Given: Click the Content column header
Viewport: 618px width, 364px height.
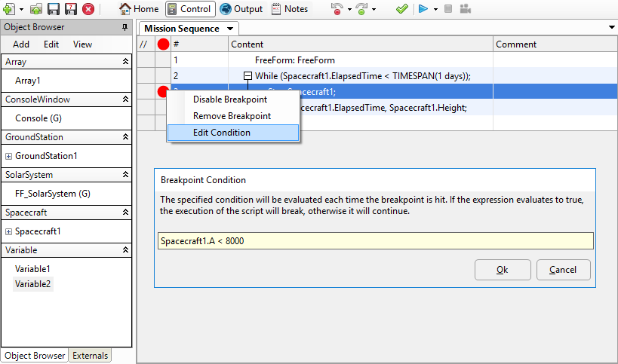Looking at the screenshot, I should coord(360,44).
